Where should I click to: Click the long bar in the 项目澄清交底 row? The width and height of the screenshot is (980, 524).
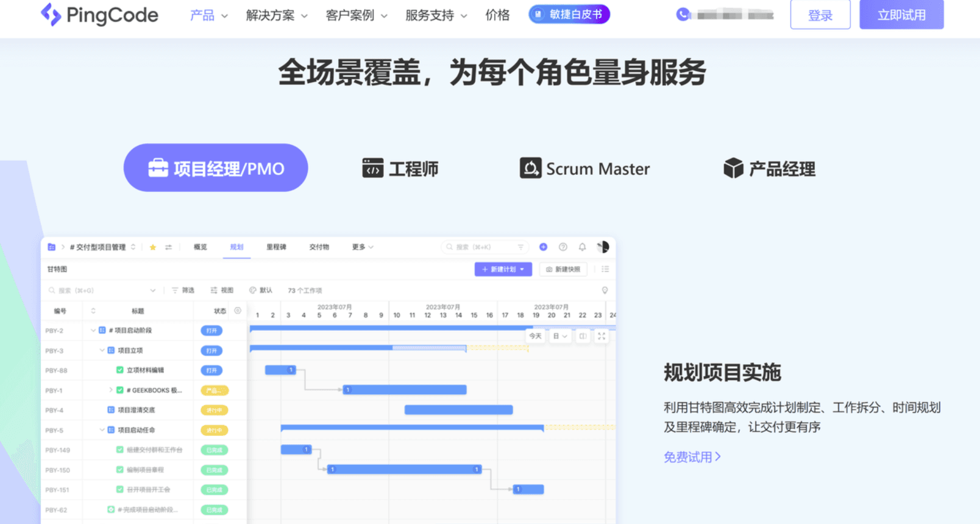point(459,410)
